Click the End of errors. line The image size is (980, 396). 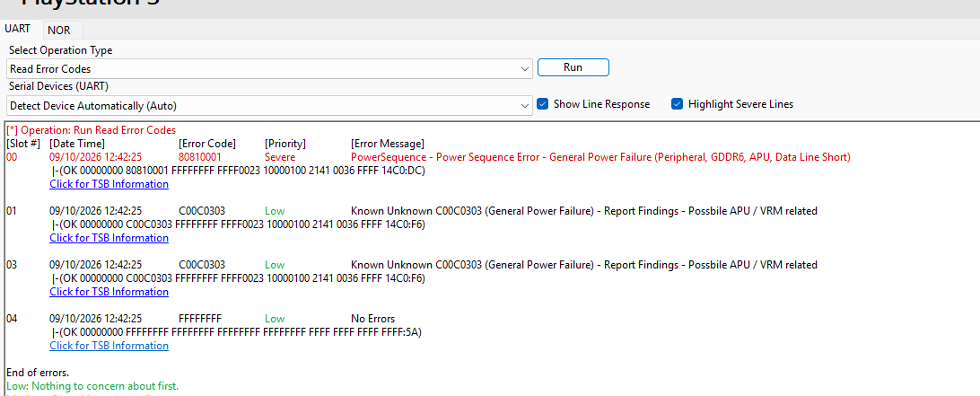38,373
